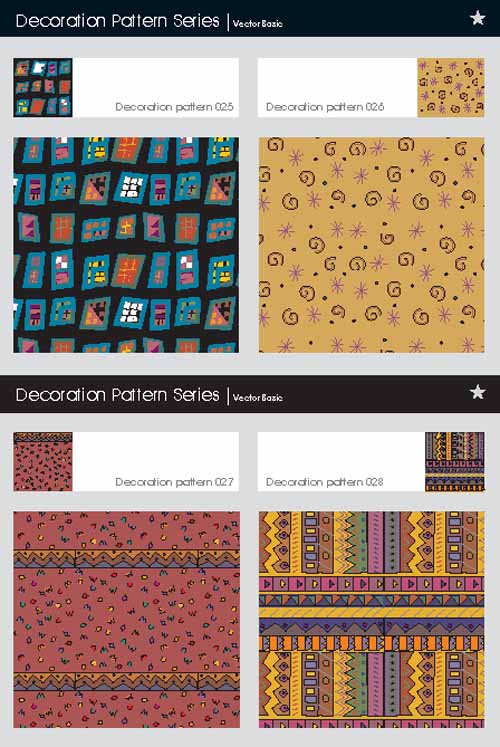Viewport: 500px width, 747px height.
Task: Click the star icon in top header
Action: click(x=478, y=18)
